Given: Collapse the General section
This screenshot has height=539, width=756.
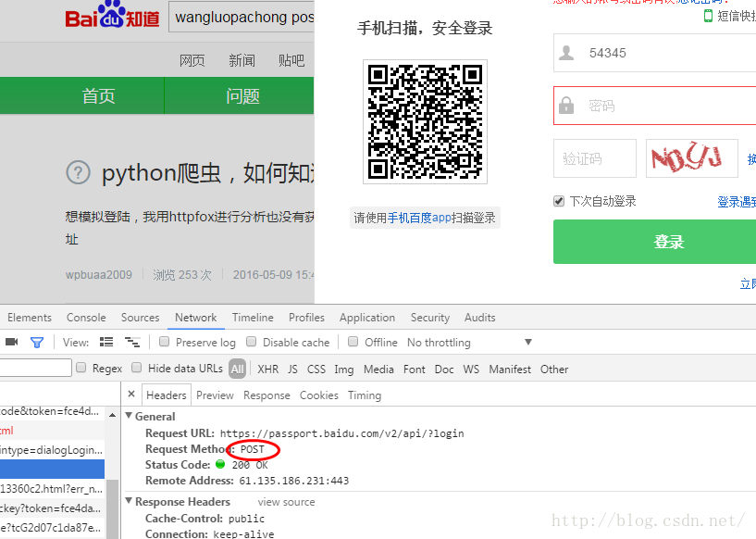Looking at the screenshot, I should (129, 416).
